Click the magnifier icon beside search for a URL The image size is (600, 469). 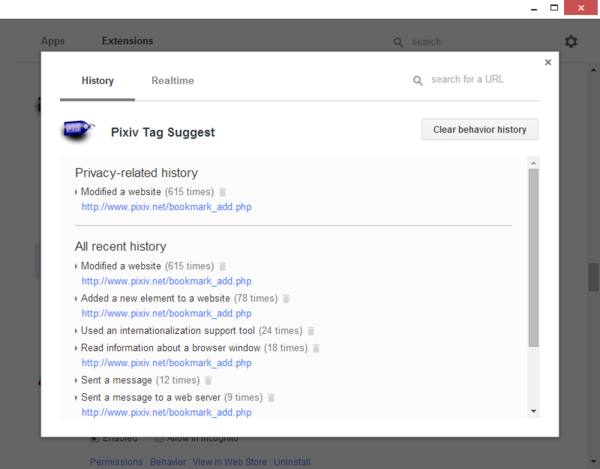[417, 81]
